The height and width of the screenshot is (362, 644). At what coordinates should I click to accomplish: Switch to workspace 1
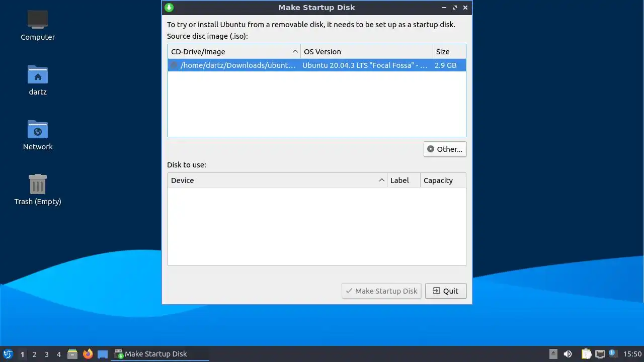tap(22, 354)
